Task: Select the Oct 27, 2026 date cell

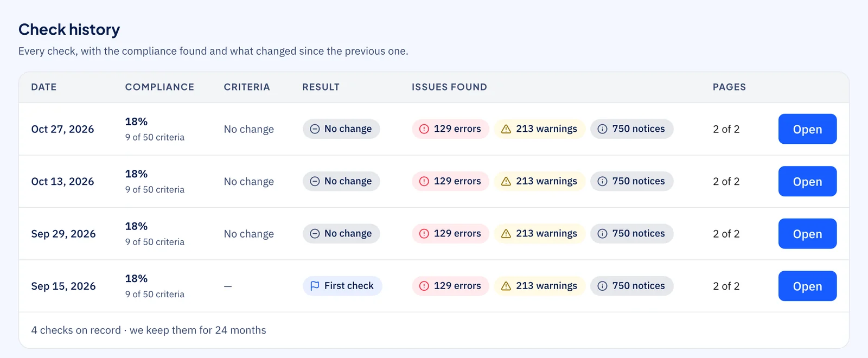Action: pyautogui.click(x=62, y=129)
